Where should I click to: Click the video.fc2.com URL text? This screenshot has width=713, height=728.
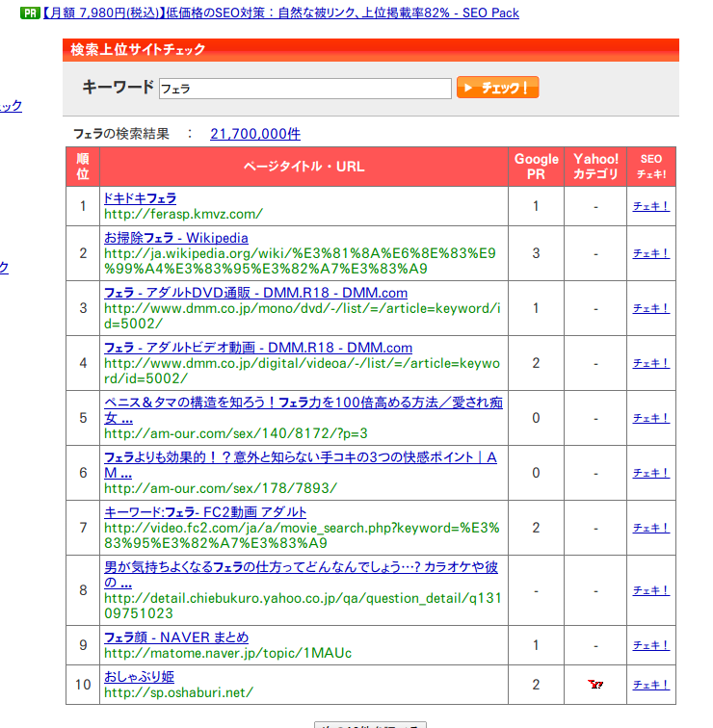302,535
